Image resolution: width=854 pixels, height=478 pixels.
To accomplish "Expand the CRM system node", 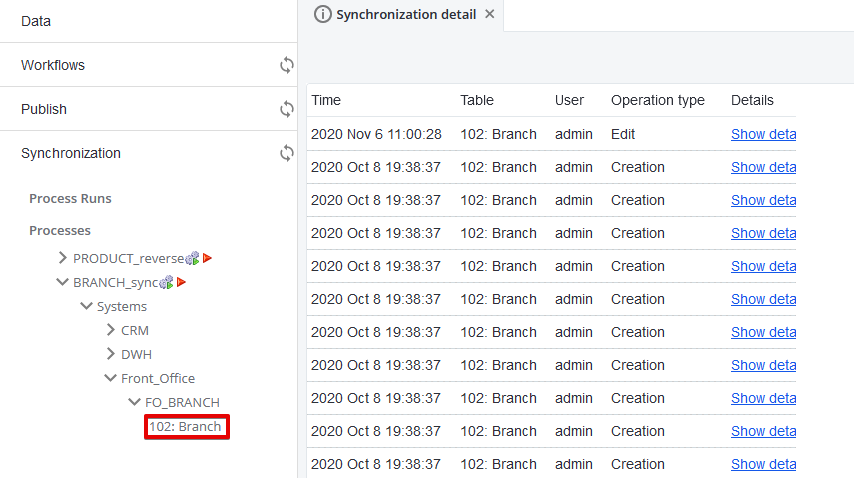I will pyautogui.click(x=111, y=330).
